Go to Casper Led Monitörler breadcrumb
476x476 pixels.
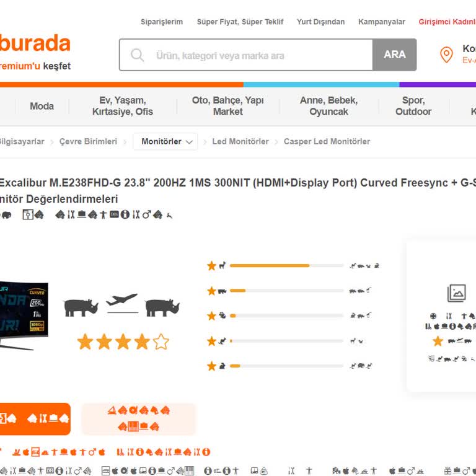tap(327, 141)
